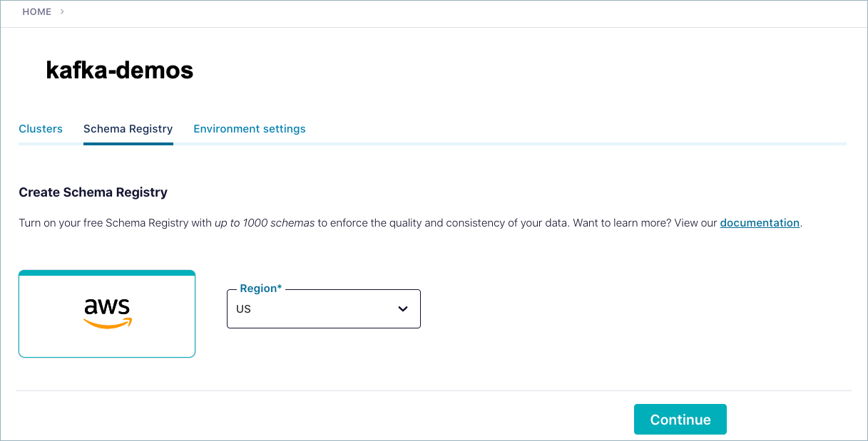Click the teal top bar of AWS card

107,273
